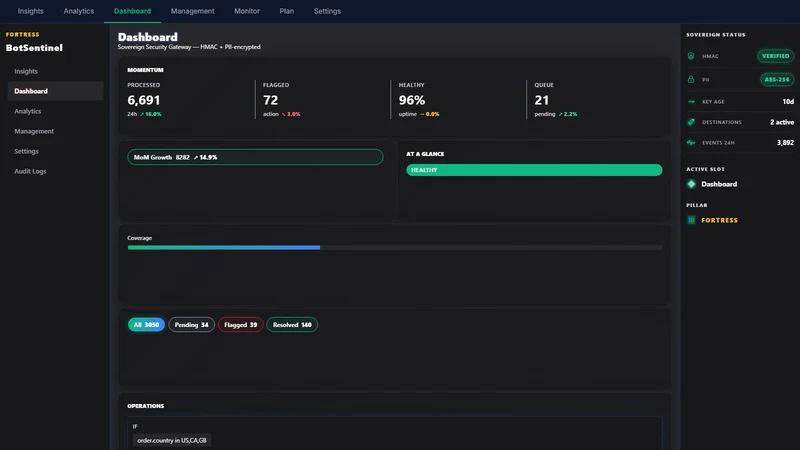Click the Events 24H pulse icon
Viewport: 800px width, 450px height.
coord(691,143)
